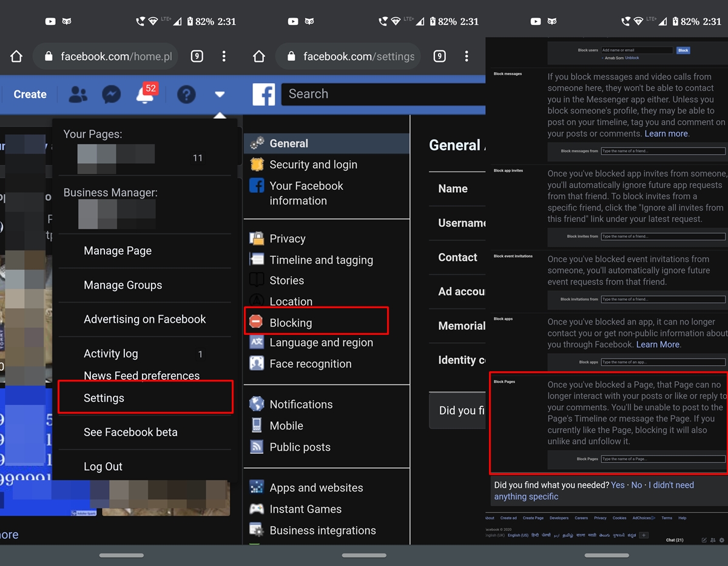
Task: Select Settings in the account menu
Action: tap(104, 398)
